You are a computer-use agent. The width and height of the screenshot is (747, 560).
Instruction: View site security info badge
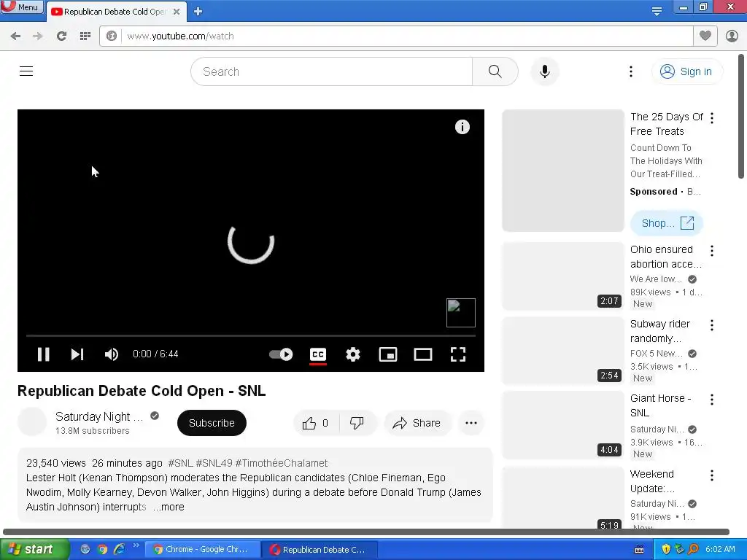(x=112, y=36)
